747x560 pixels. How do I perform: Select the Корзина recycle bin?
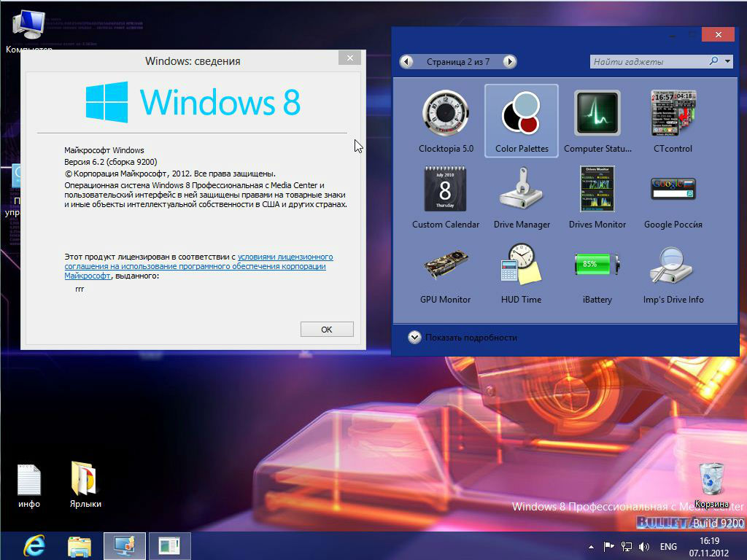pos(712,485)
